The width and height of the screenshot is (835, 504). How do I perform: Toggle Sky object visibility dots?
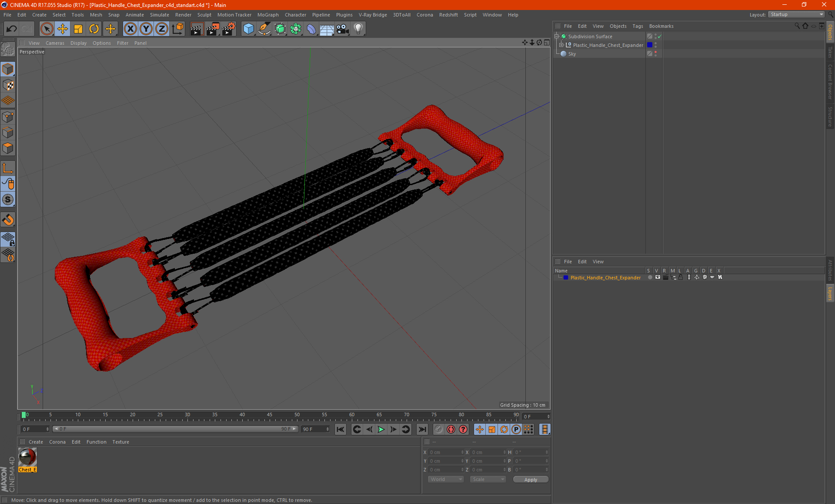tap(656, 54)
